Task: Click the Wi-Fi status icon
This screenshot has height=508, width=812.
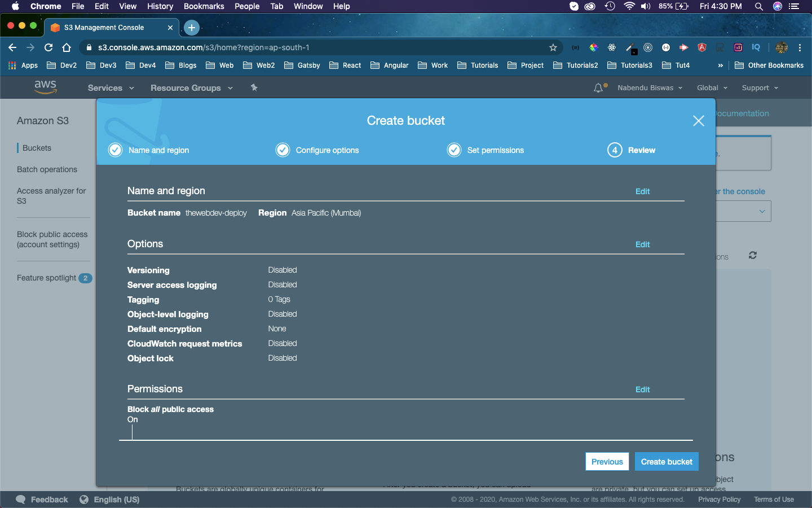Action: (629, 6)
